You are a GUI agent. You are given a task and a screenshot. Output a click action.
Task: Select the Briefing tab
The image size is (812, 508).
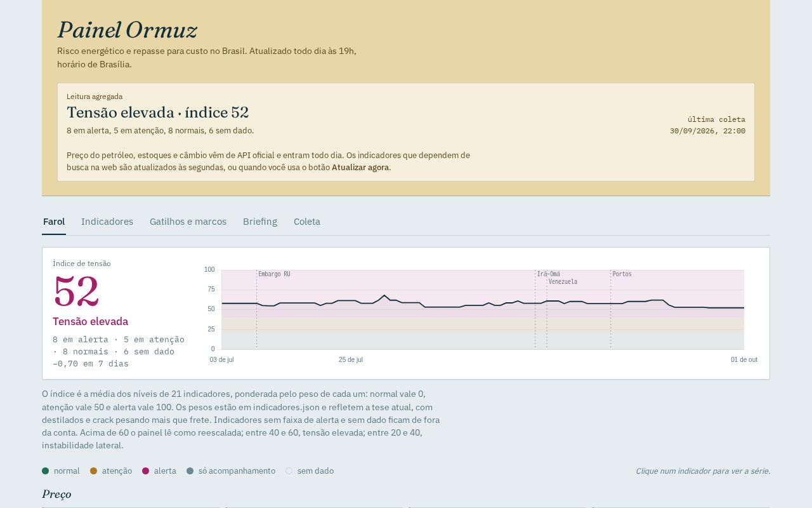(x=260, y=222)
